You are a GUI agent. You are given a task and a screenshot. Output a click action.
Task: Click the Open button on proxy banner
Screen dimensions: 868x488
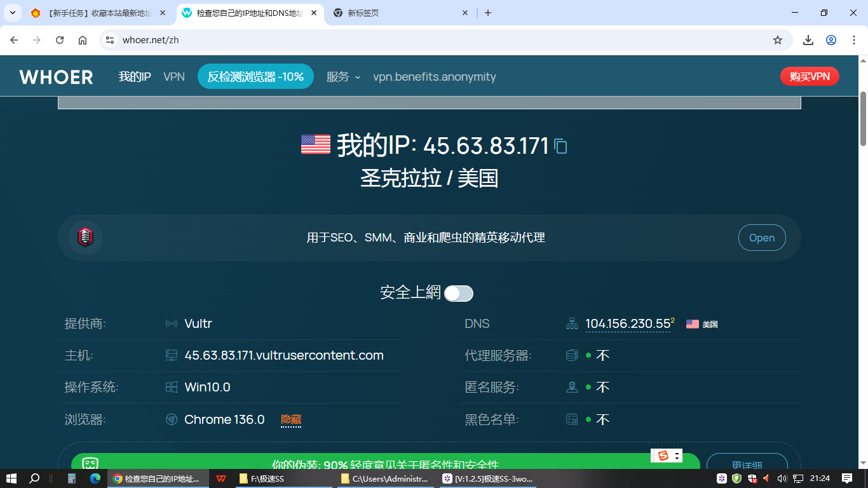tap(762, 238)
